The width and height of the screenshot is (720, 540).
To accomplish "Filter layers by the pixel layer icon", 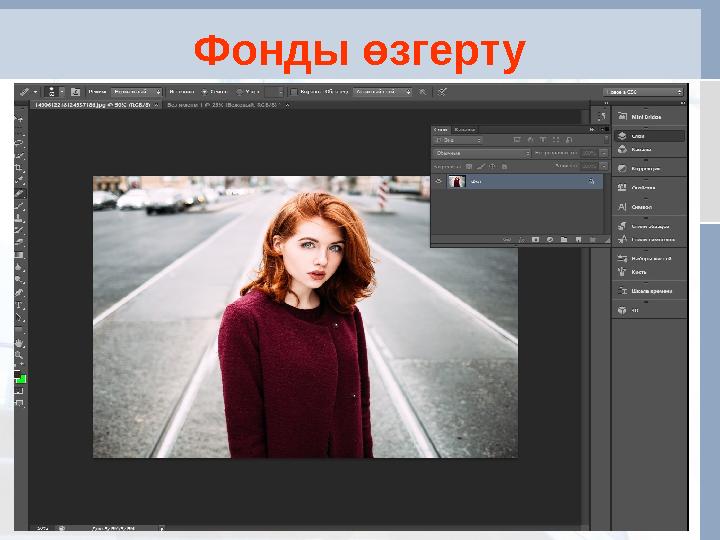I will (x=517, y=140).
